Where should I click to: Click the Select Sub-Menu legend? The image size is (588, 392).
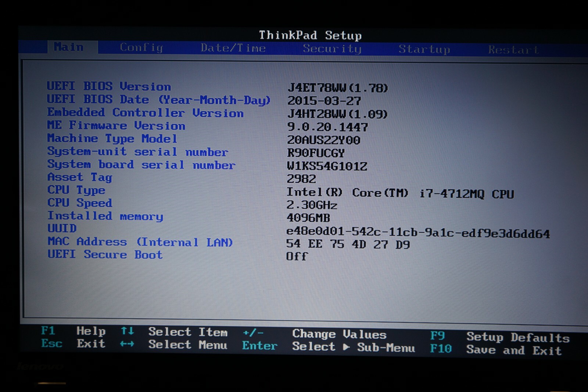354,347
